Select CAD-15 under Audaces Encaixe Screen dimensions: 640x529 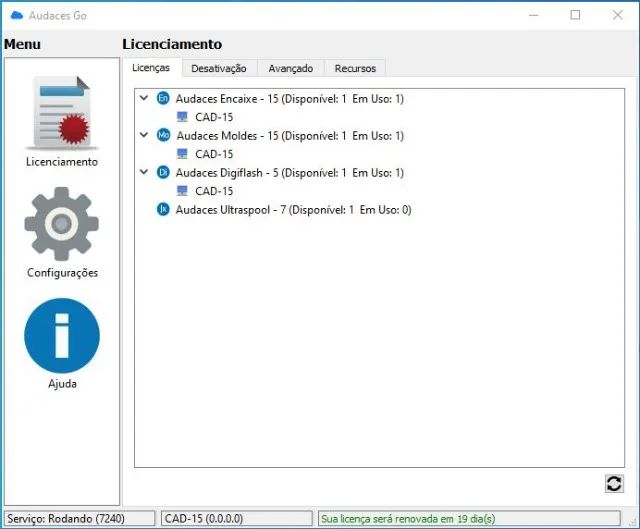point(213,118)
